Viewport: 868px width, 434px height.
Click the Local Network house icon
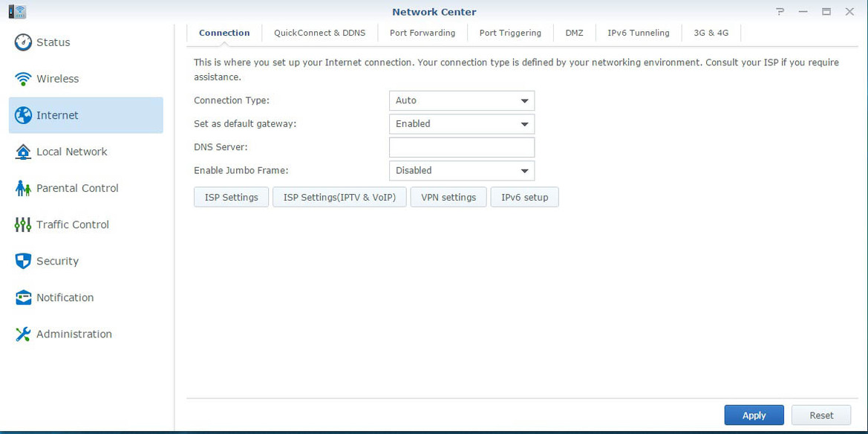23,152
